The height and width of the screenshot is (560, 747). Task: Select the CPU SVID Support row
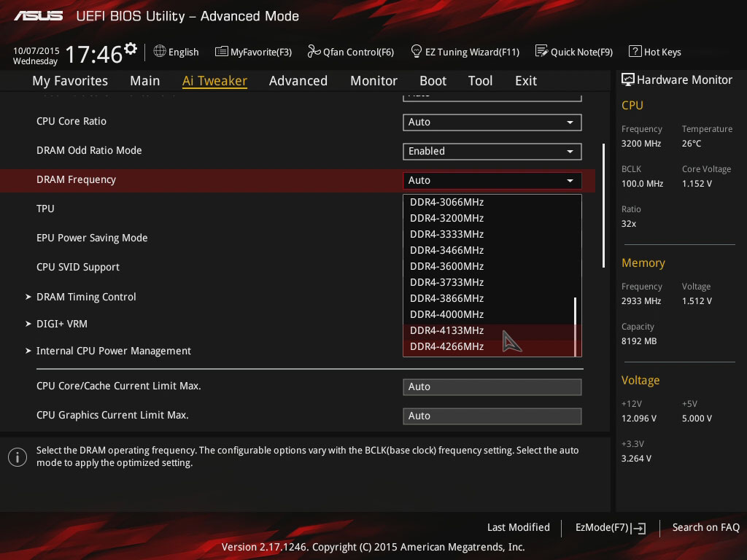coord(298,267)
